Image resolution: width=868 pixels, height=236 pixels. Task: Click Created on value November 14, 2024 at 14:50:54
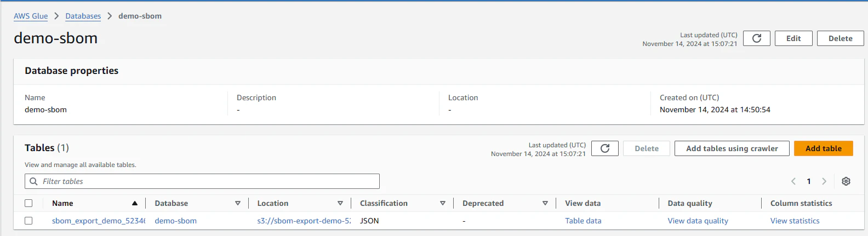(715, 110)
